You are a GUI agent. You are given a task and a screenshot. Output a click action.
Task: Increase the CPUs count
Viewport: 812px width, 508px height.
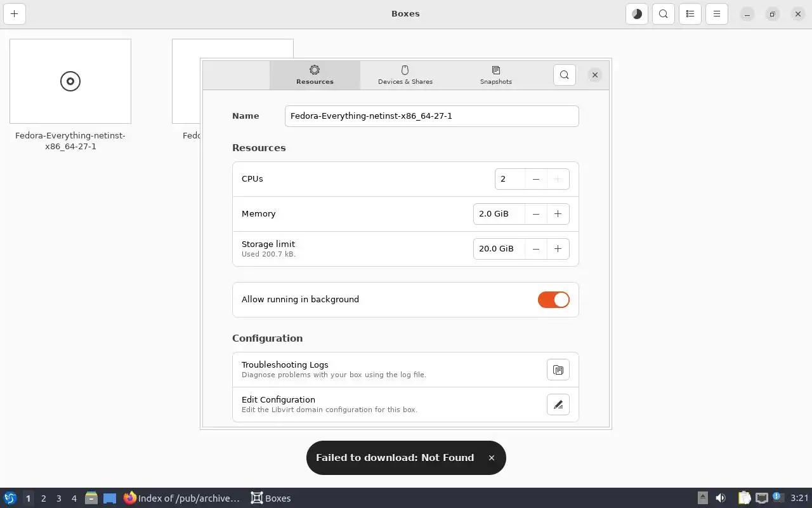tap(558, 179)
